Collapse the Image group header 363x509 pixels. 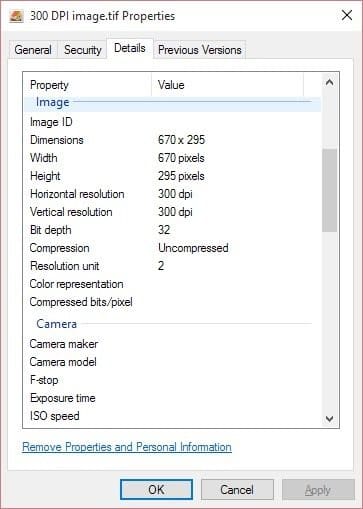pyautogui.click(x=172, y=102)
